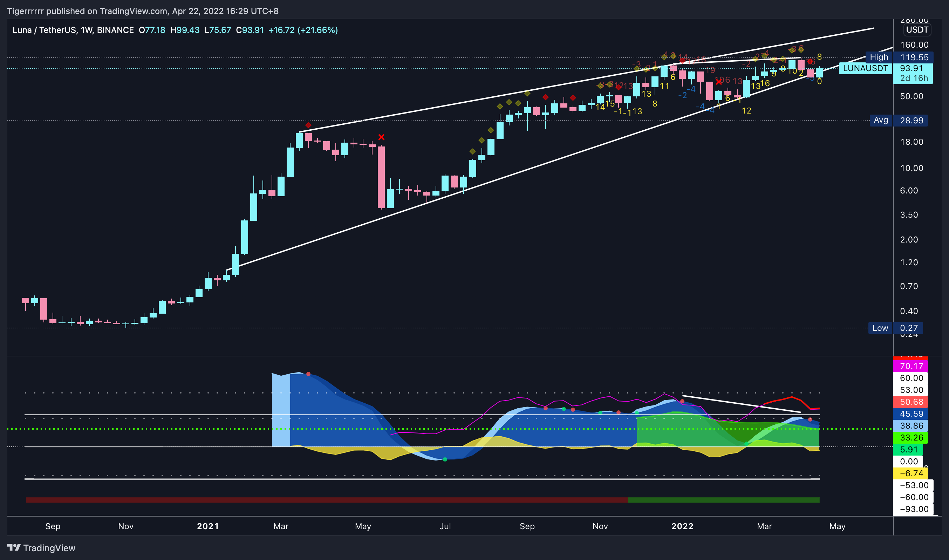Click the 2022 label on the time axis
The image size is (949, 560).
[x=682, y=526]
